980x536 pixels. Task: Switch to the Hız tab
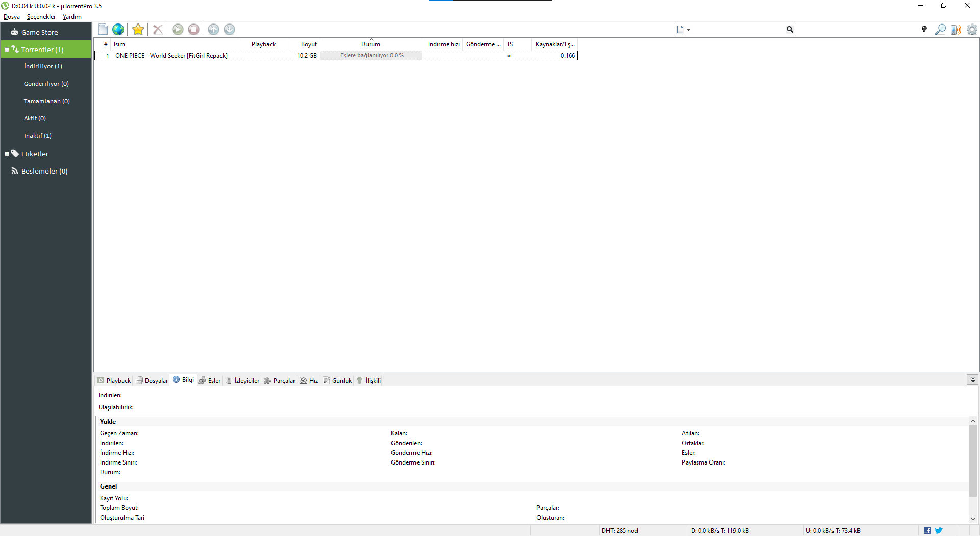pos(309,381)
